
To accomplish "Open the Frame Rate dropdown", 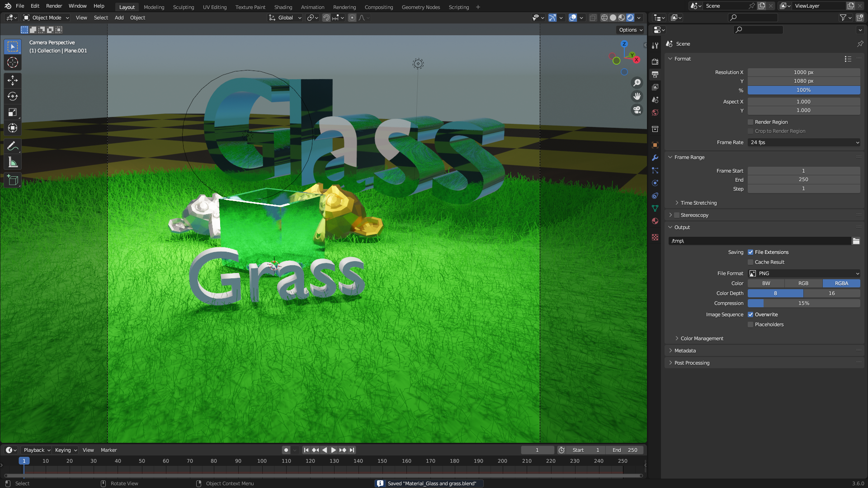I will 803,142.
